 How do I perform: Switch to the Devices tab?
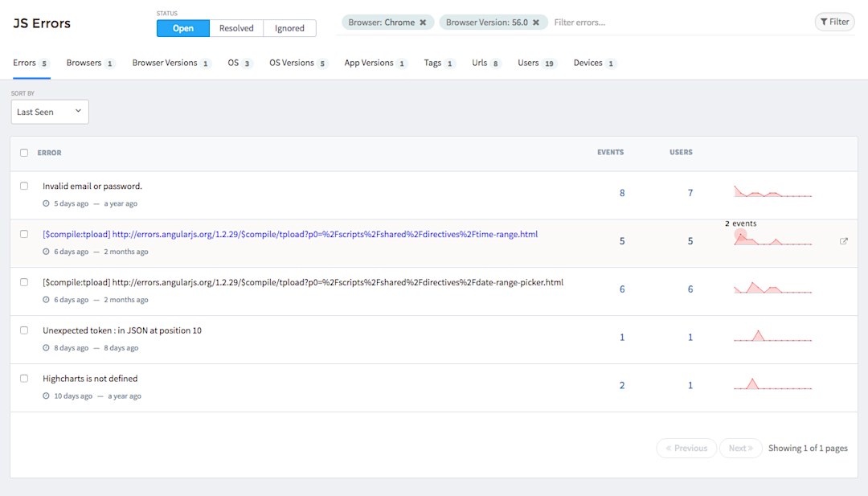[x=595, y=64]
